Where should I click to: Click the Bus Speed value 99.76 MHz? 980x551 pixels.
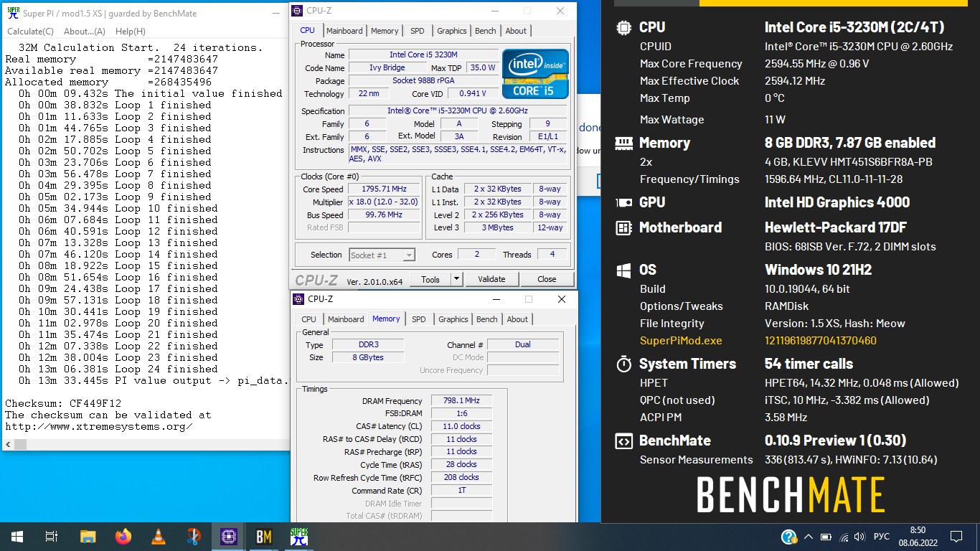(384, 215)
